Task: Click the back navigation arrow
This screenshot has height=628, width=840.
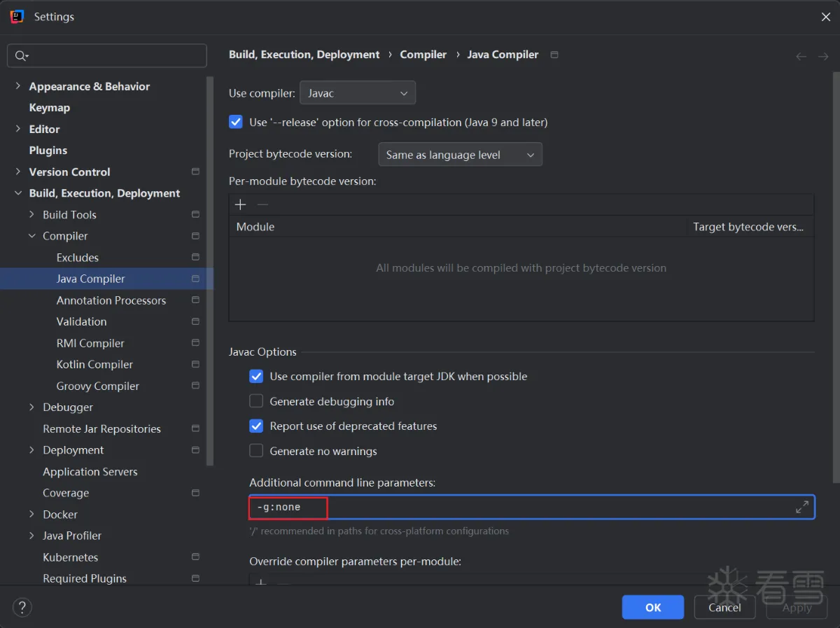Action: click(x=801, y=56)
